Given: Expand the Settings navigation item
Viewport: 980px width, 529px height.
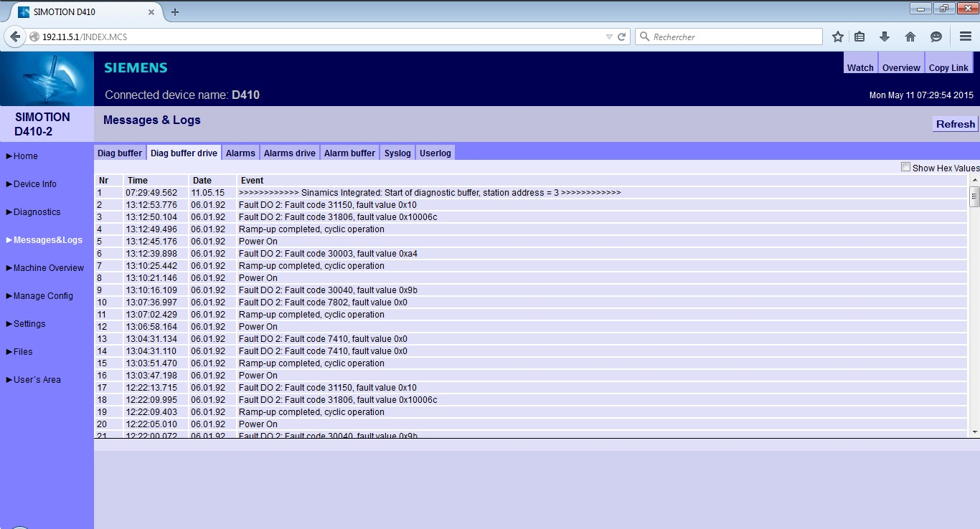Looking at the screenshot, I should pos(26,324).
